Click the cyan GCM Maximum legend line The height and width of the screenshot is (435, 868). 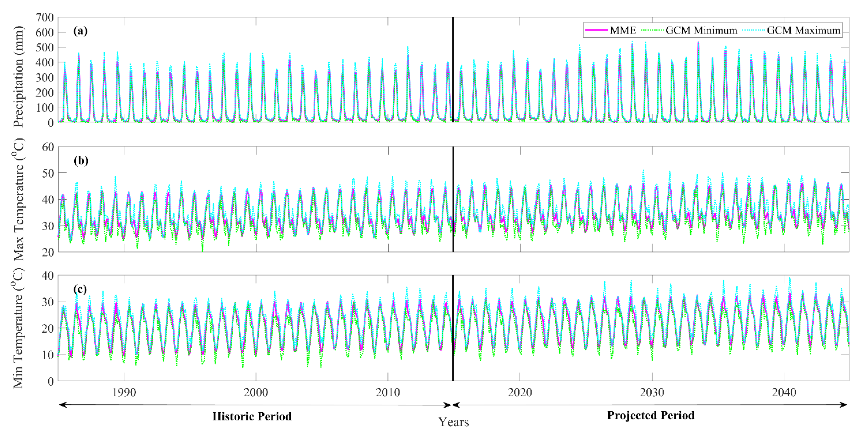click(754, 30)
